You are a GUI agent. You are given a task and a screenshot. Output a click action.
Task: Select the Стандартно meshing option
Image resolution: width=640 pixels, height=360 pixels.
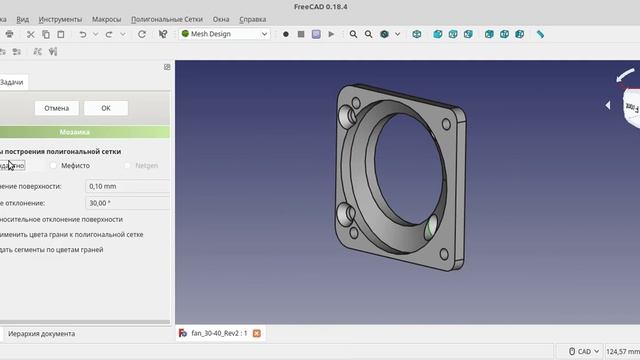pyautogui.click(x=12, y=165)
